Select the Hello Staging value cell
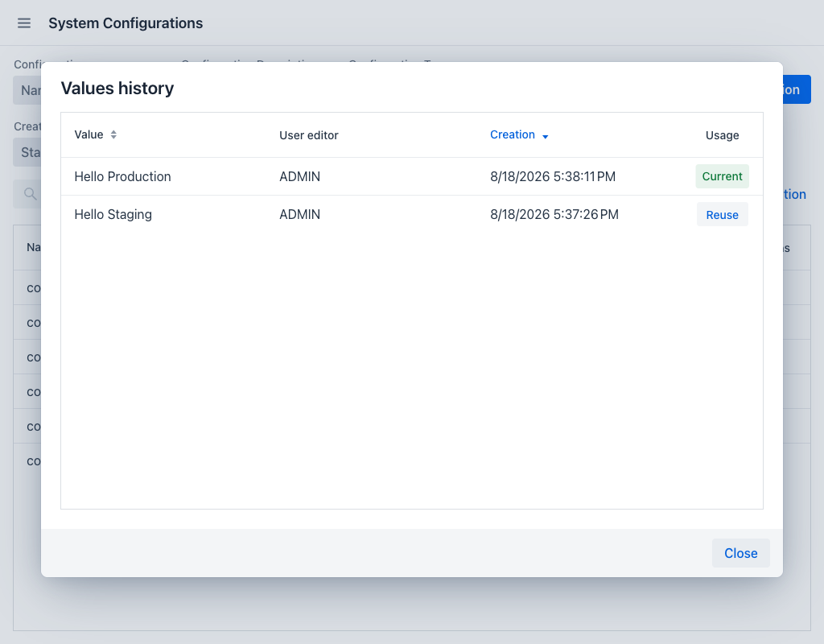824x644 pixels. [113, 214]
